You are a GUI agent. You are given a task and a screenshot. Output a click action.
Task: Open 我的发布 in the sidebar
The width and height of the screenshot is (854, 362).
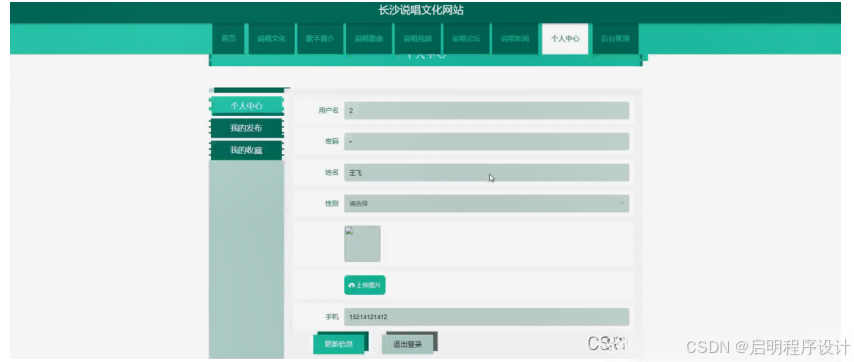246,128
